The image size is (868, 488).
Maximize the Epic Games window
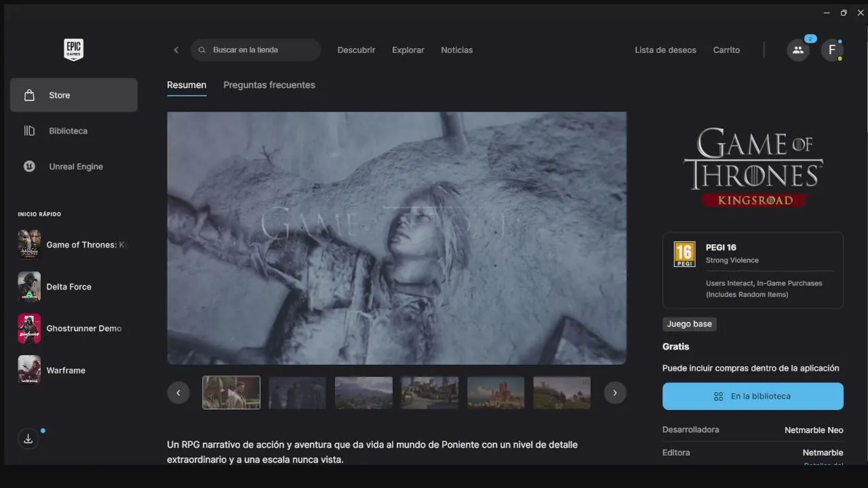pos(844,13)
